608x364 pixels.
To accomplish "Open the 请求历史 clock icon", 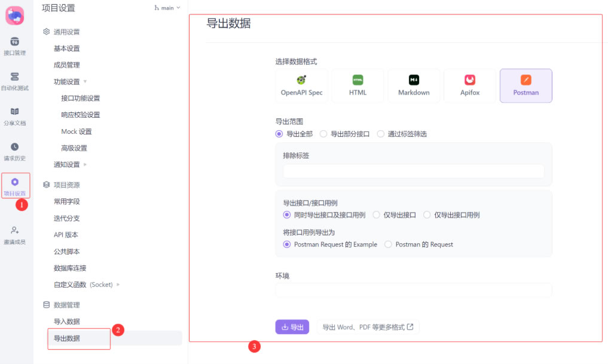I will tap(15, 147).
